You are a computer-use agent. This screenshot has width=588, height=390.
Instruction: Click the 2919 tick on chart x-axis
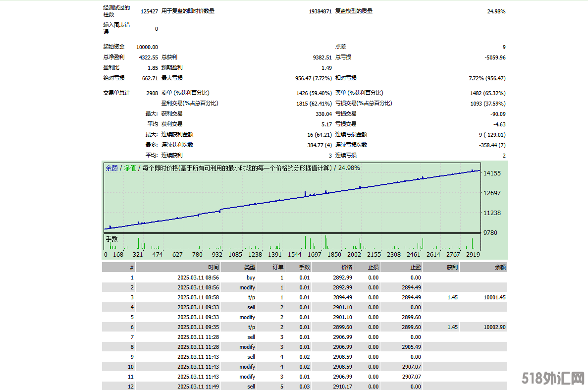pyautogui.click(x=473, y=255)
